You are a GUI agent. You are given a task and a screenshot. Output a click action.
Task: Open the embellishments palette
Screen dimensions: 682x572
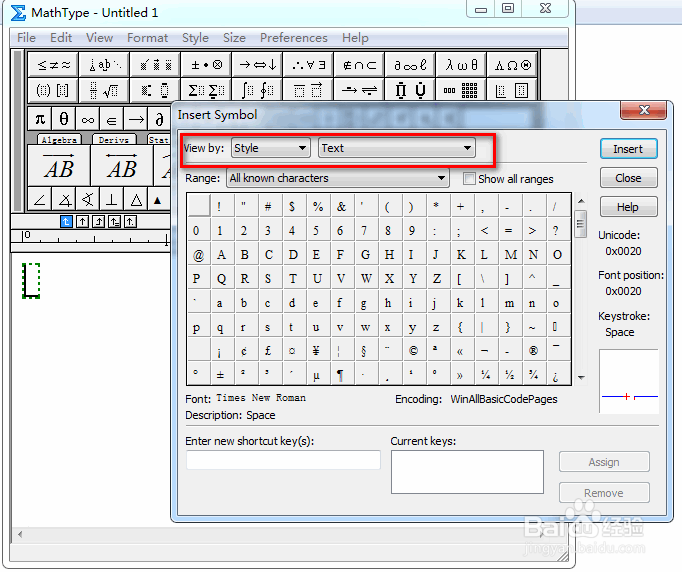[x=155, y=65]
